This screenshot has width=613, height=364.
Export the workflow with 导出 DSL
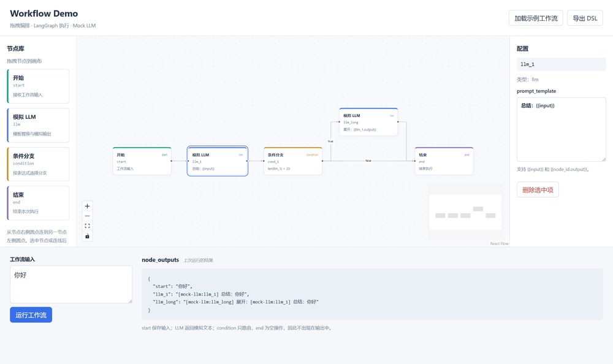585,18
